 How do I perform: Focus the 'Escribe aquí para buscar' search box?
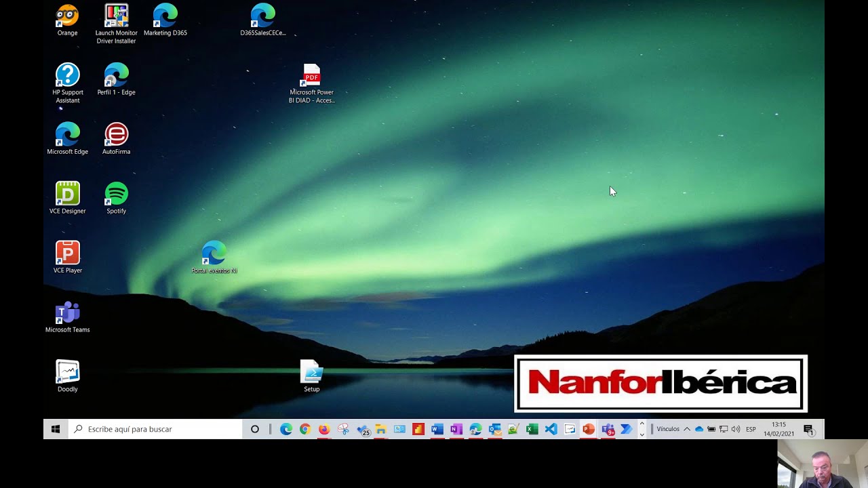pos(155,429)
